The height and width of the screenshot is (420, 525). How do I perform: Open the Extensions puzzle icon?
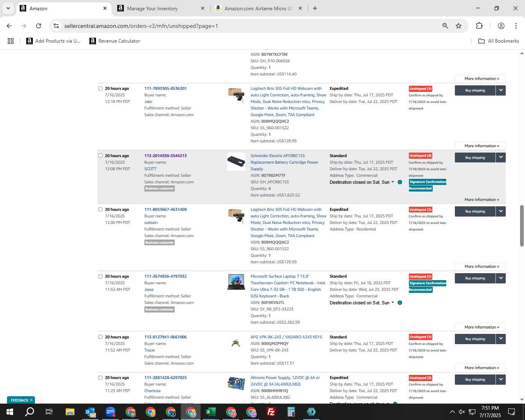coord(479,26)
